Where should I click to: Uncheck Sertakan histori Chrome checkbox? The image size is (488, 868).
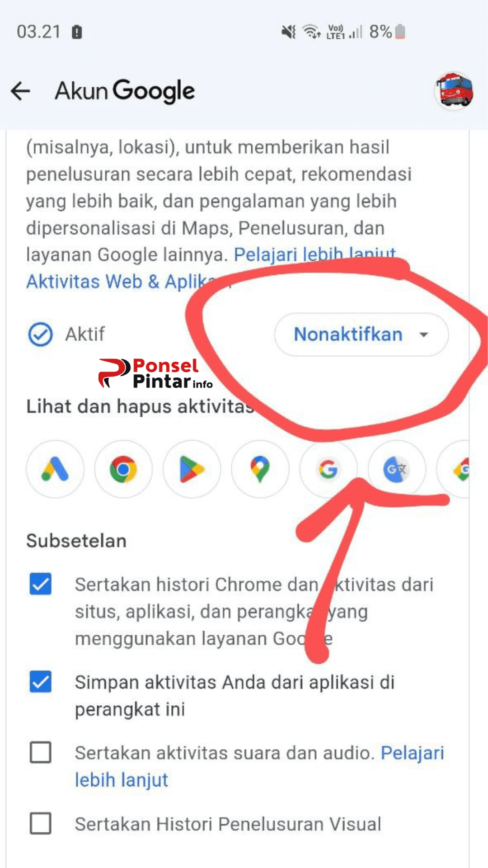[x=41, y=584]
